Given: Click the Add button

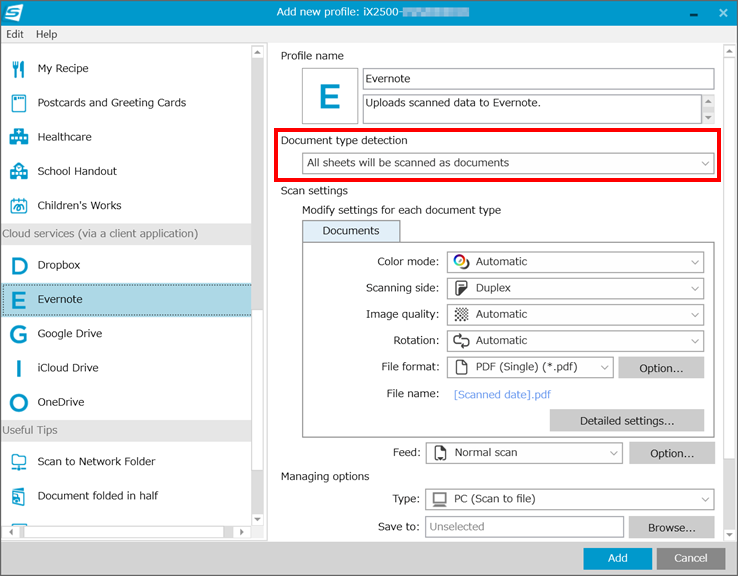Looking at the screenshot, I should (618, 559).
